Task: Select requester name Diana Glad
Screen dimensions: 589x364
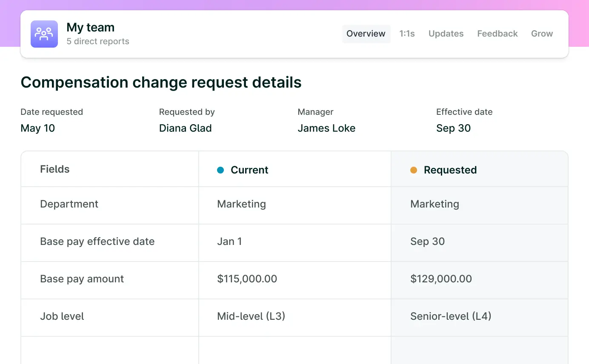Action: (x=185, y=128)
